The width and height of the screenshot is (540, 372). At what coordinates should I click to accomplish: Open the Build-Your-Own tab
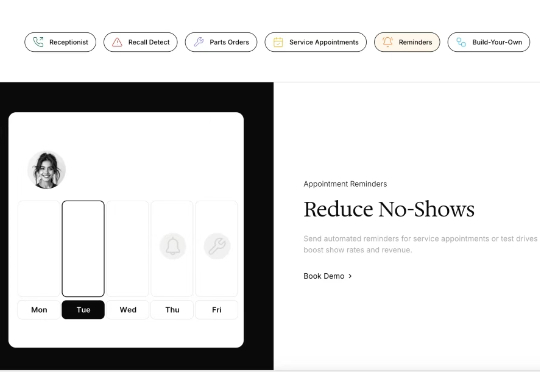coord(489,42)
